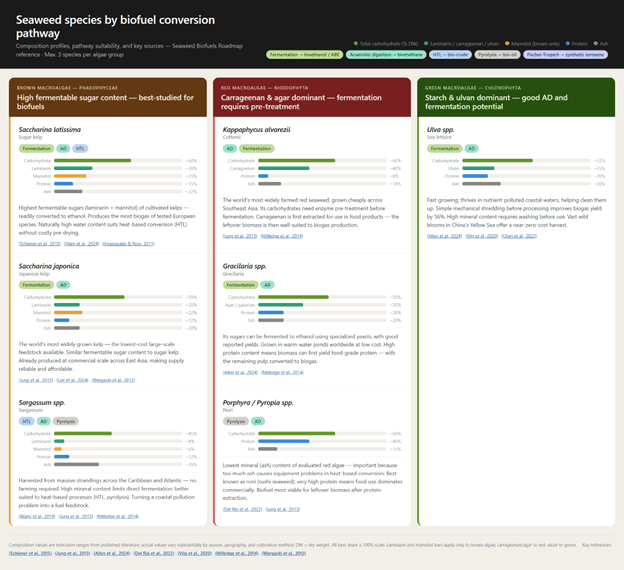Click the Ulva spp. species title
This screenshot has width=624, height=570.
[x=441, y=129]
